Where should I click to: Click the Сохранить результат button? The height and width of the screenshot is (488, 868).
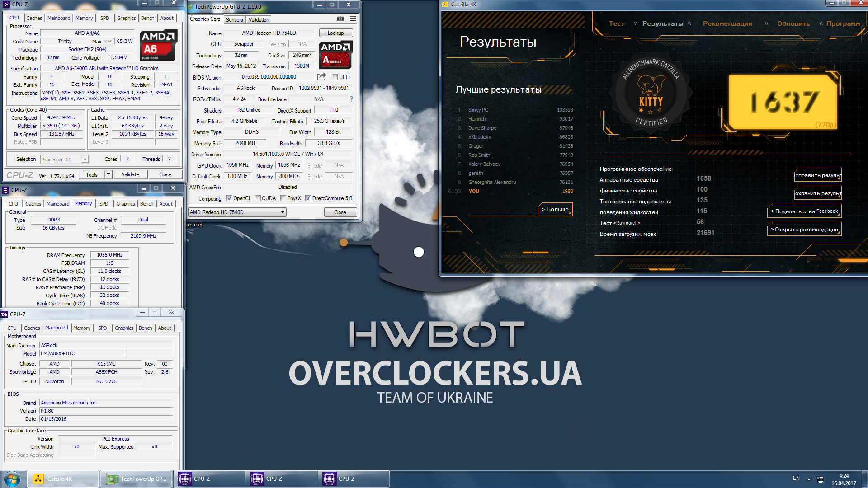tap(818, 193)
